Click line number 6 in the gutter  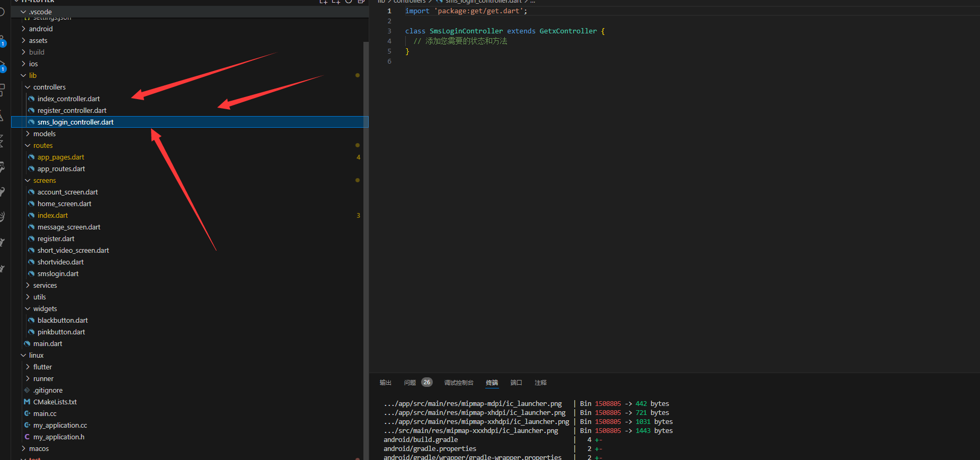pyautogui.click(x=389, y=61)
